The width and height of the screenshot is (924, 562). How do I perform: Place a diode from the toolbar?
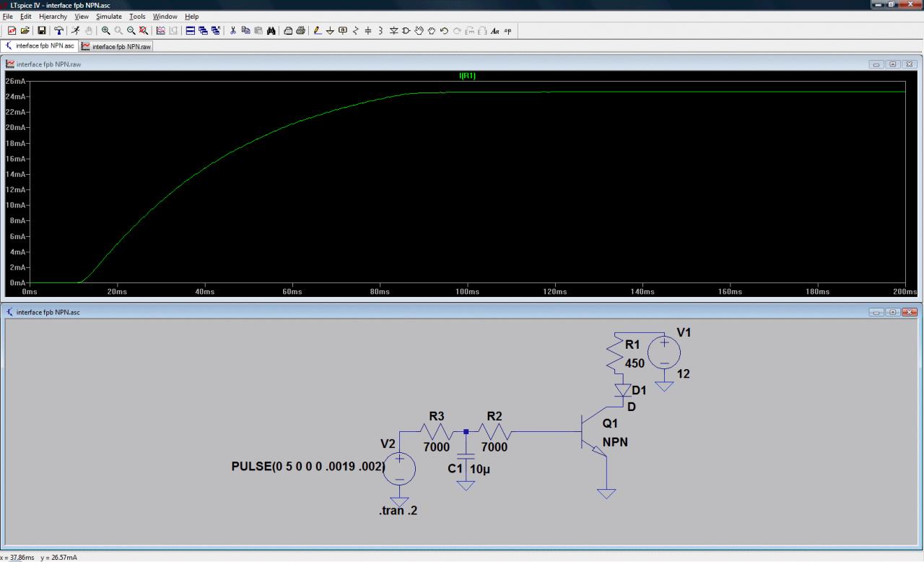click(393, 30)
